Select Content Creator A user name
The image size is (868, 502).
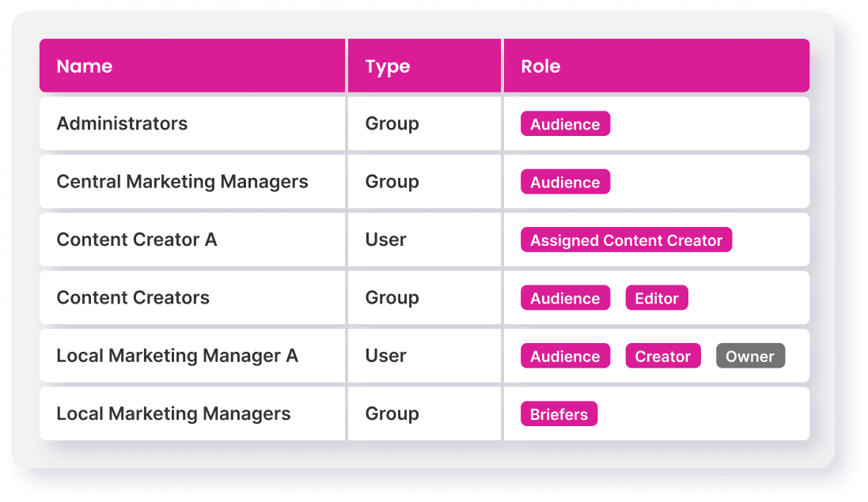(136, 240)
